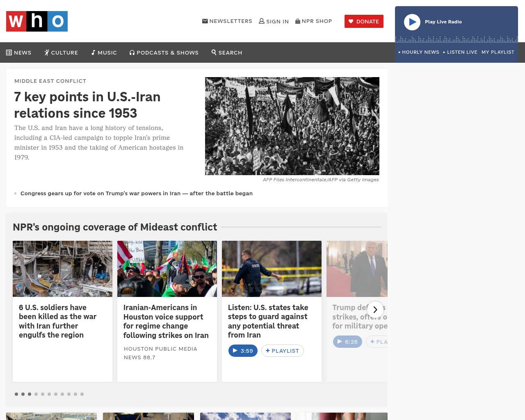Select the fifth carousel pagination dot

click(x=43, y=394)
